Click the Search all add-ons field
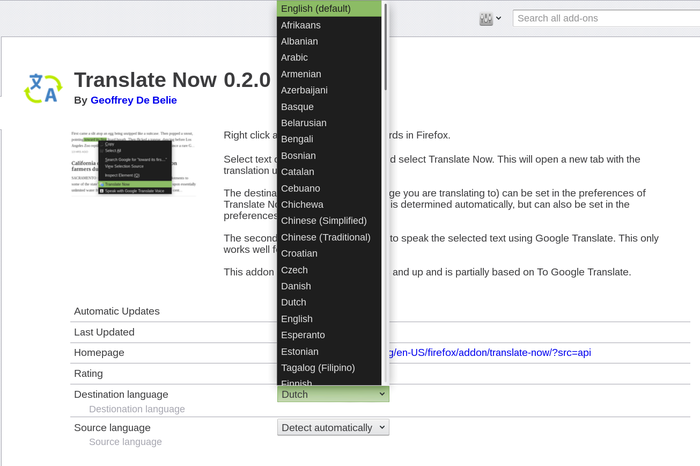 (x=606, y=18)
